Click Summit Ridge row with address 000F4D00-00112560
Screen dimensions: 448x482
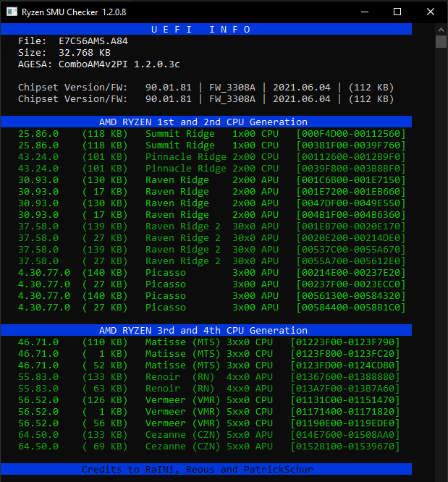pyautogui.click(x=211, y=134)
